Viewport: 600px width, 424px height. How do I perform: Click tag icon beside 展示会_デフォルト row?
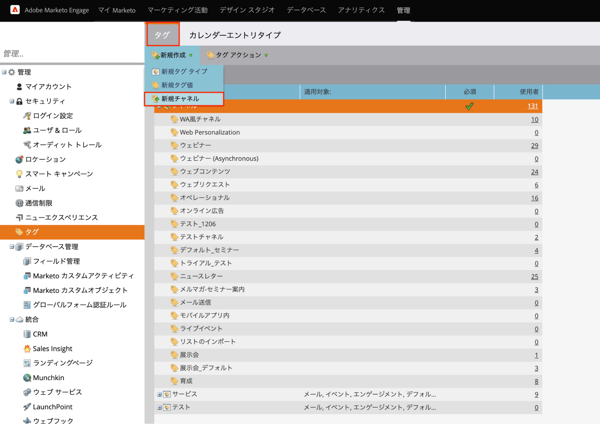click(x=174, y=368)
